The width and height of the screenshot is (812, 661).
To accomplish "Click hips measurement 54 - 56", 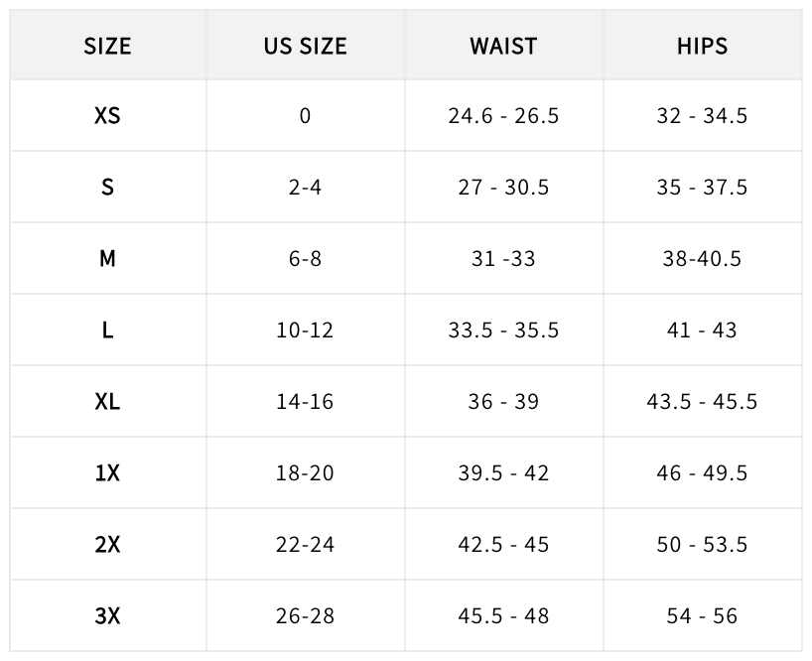I will click(x=702, y=616).
